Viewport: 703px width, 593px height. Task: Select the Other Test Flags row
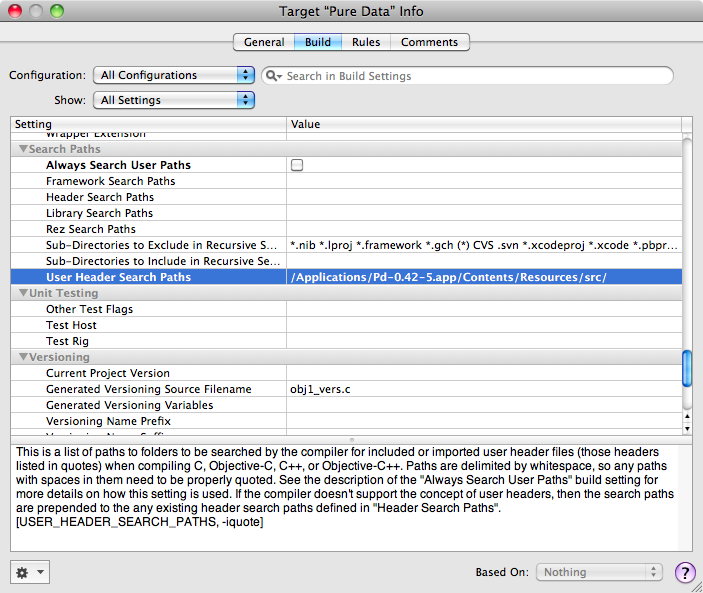[346, 309]
